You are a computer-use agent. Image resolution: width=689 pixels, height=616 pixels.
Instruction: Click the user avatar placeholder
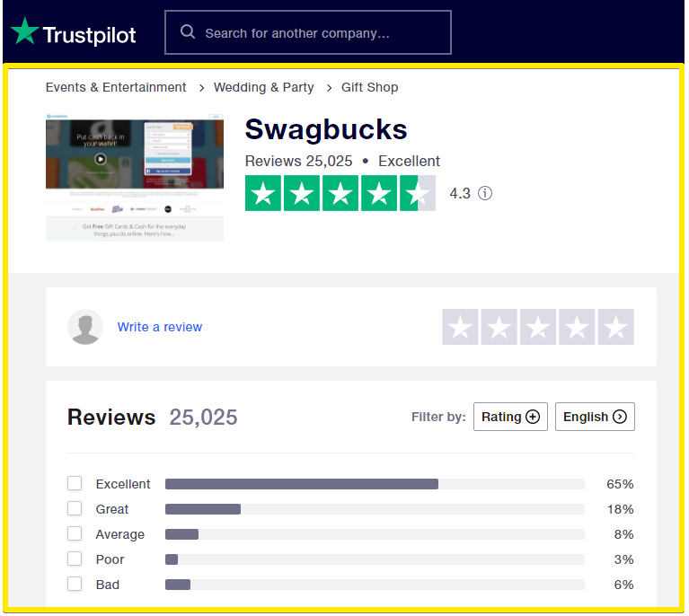[85, 327]
